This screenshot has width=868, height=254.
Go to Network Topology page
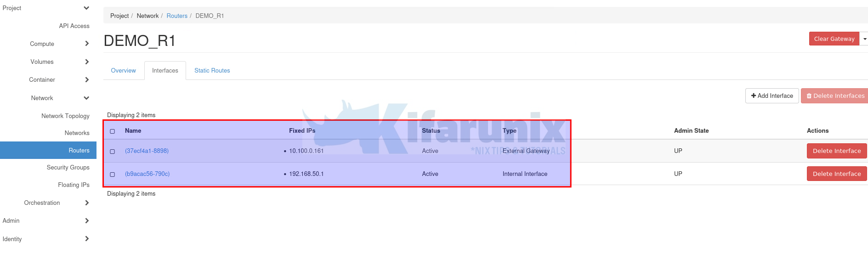click(x=65, y=116)
